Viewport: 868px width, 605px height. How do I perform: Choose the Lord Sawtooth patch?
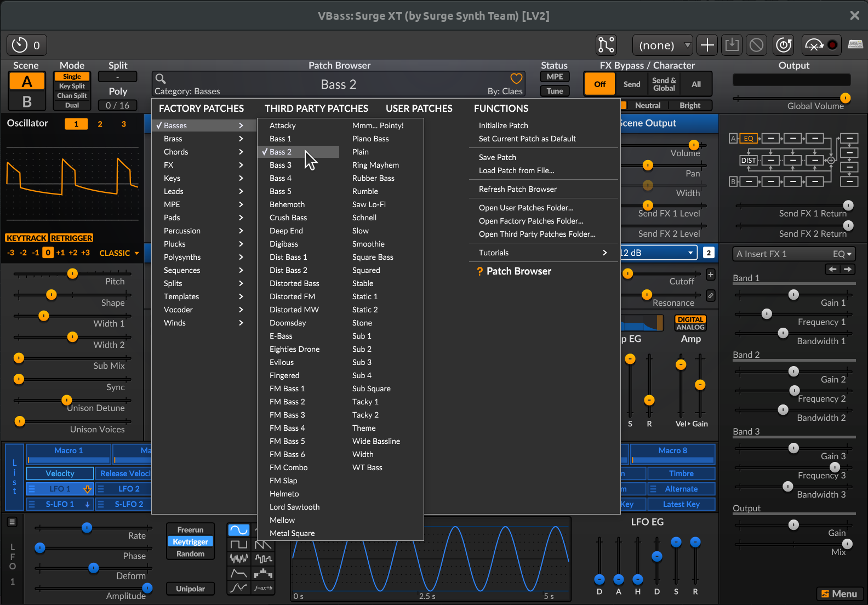pos(299,507)
